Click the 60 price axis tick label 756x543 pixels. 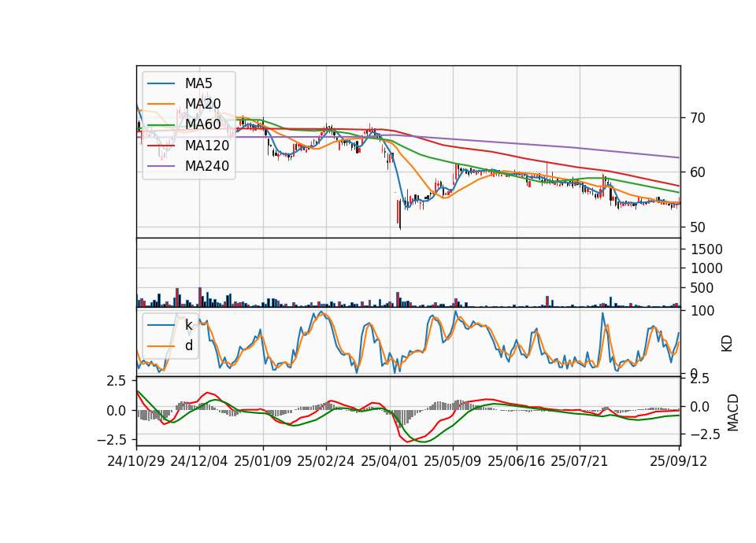coord(697,172)
